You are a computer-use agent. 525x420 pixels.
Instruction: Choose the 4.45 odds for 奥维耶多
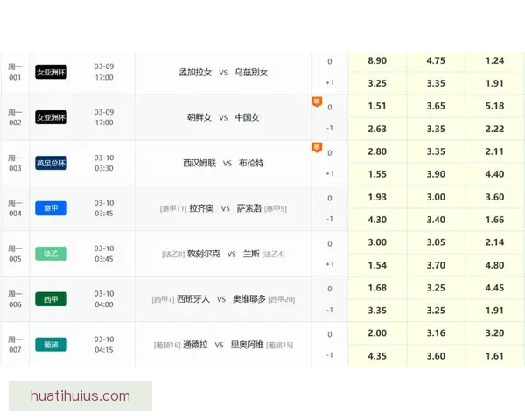(495, 288)
